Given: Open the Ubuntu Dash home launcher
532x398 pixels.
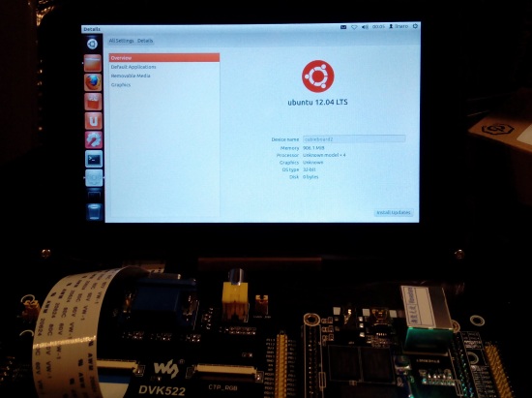Looking at the screenshot, I should tap(92, 44).
